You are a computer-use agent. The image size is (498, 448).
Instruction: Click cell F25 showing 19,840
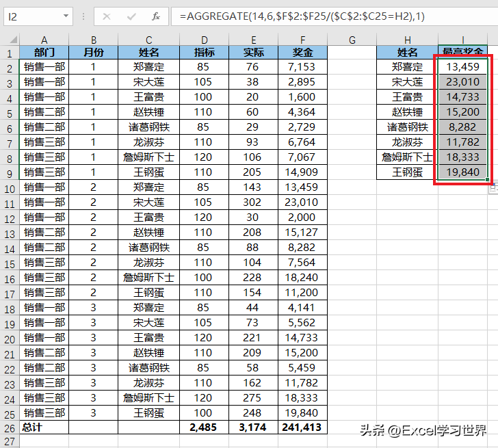point(302,412)
